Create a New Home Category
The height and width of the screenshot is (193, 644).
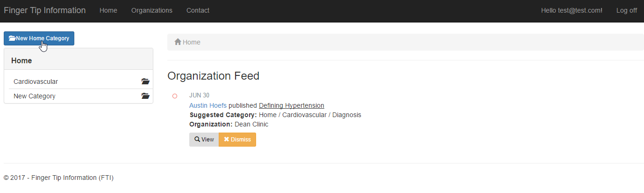pyautogui.click(x=39, y=38)
